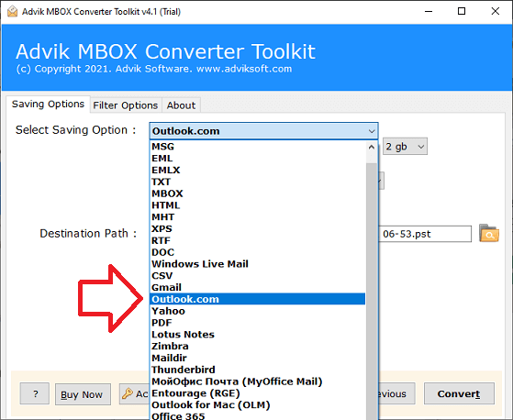Choose Zimbra from the list
This screenshot has width=513, height=420.
point(258,346)
